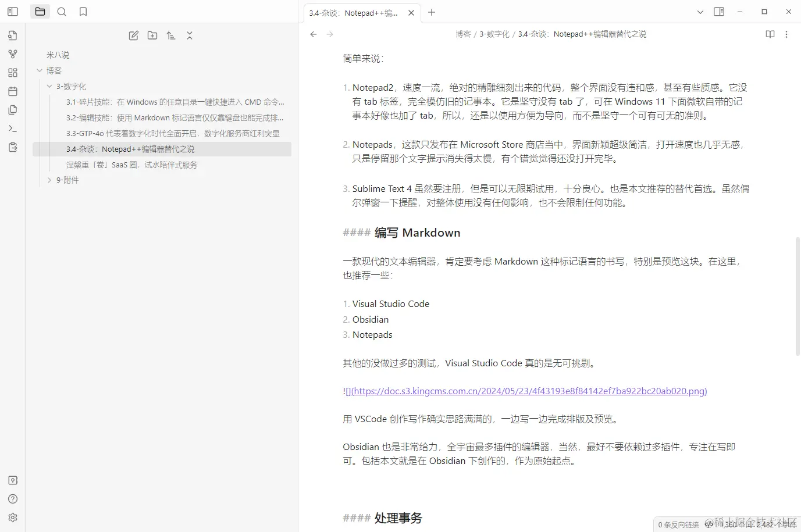This screenshot has height=532, width=801.
Task: Open vault switcher icon at bottom
Action: [13, 480]
